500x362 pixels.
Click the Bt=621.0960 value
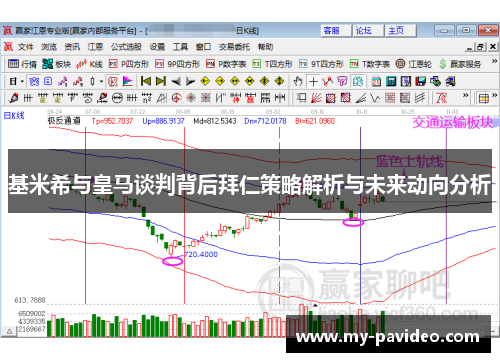pyautogui.click(x=315, y=121)
